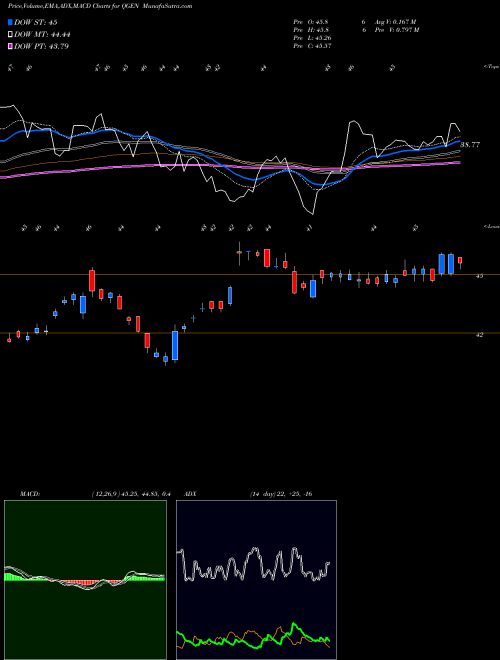Click the magenta DOW PT legend swatch
The width and height of the screenshot is (500, 660).
(x=11, y=46)
